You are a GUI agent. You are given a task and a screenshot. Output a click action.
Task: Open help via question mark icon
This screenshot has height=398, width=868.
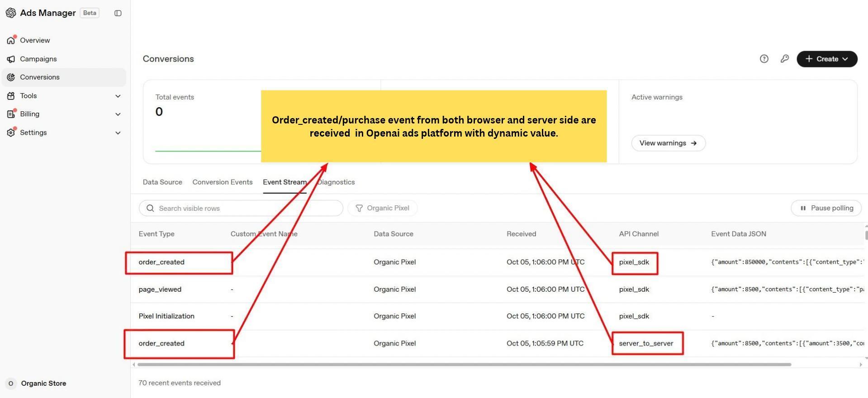764,59
